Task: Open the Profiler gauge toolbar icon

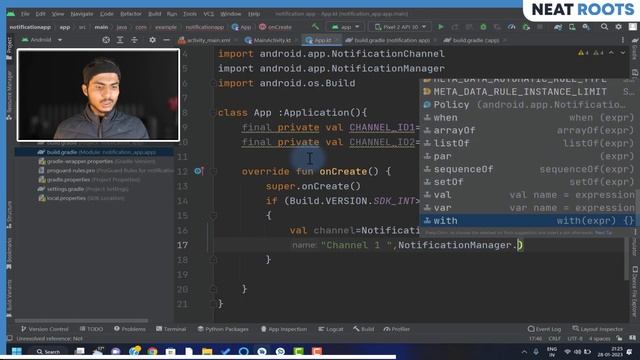Action: [x=511, y=27]
